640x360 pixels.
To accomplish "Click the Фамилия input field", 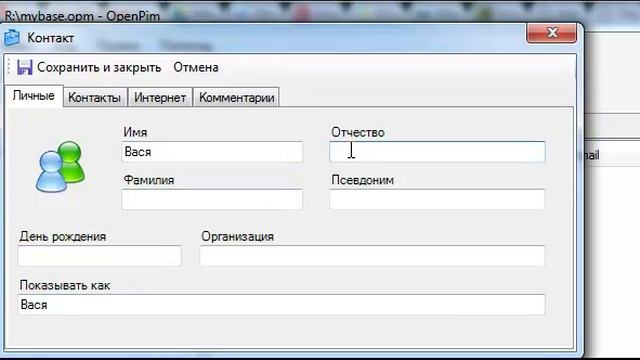I will pyautogui.click(x=212, y=200).
